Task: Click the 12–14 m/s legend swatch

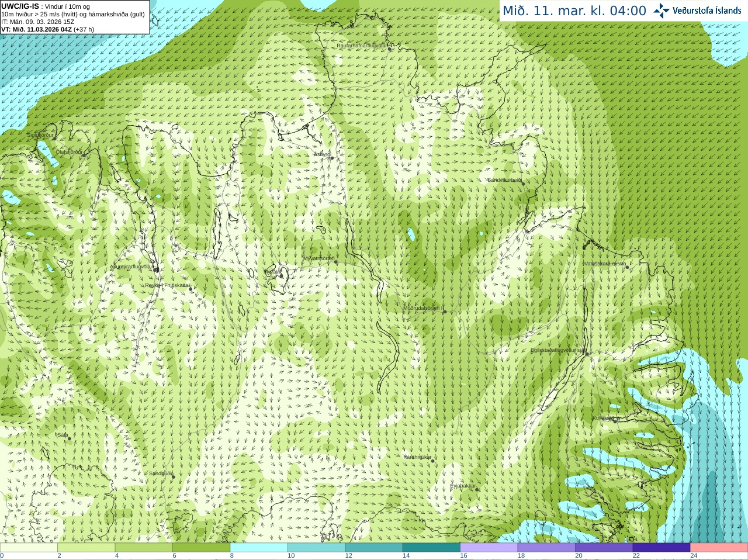Action: pos(374,548)
